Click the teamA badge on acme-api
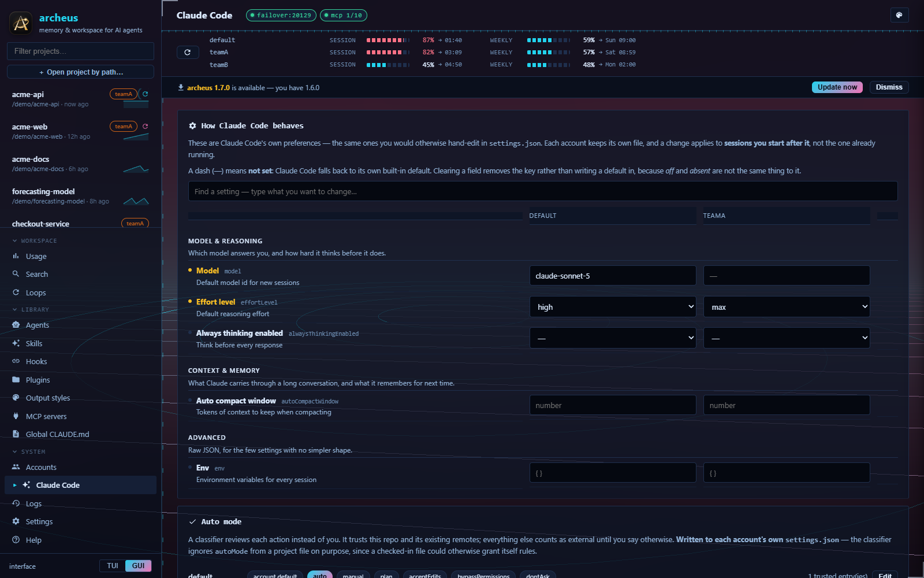 coord(124,94)
